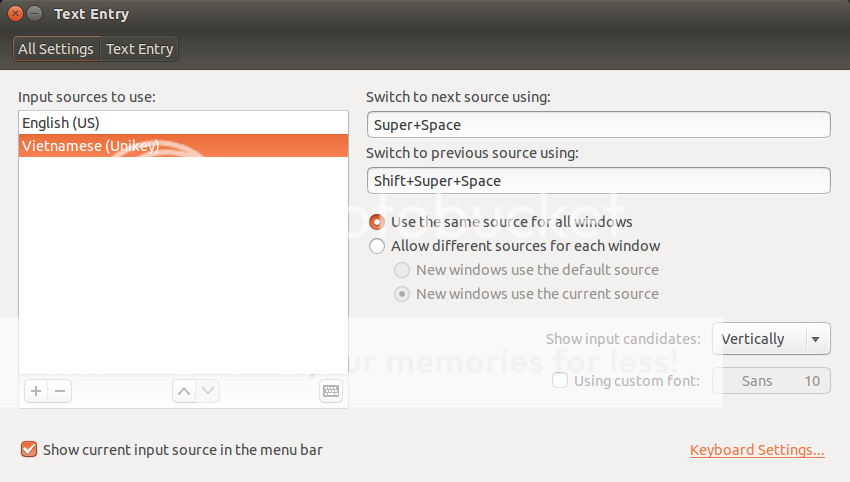Click the Text Entry header button

(140, 49)
